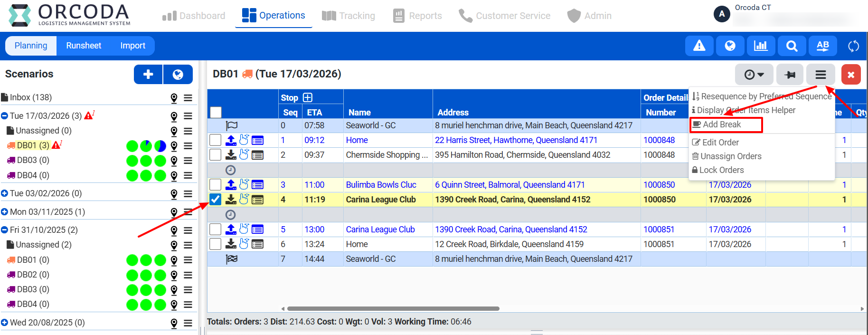
Task: Expand the Mon 03/11/2025 scenario
Action: [5, 212]
